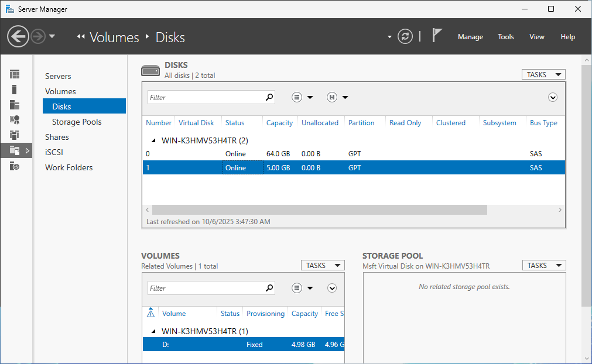Click the Volumes filter search magnifier

click(269, 288)
